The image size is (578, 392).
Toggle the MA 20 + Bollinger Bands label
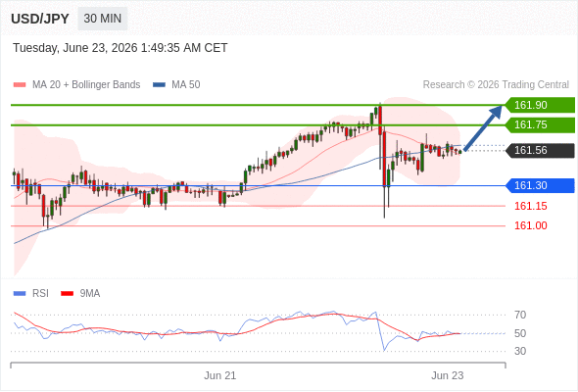point(86,85)
